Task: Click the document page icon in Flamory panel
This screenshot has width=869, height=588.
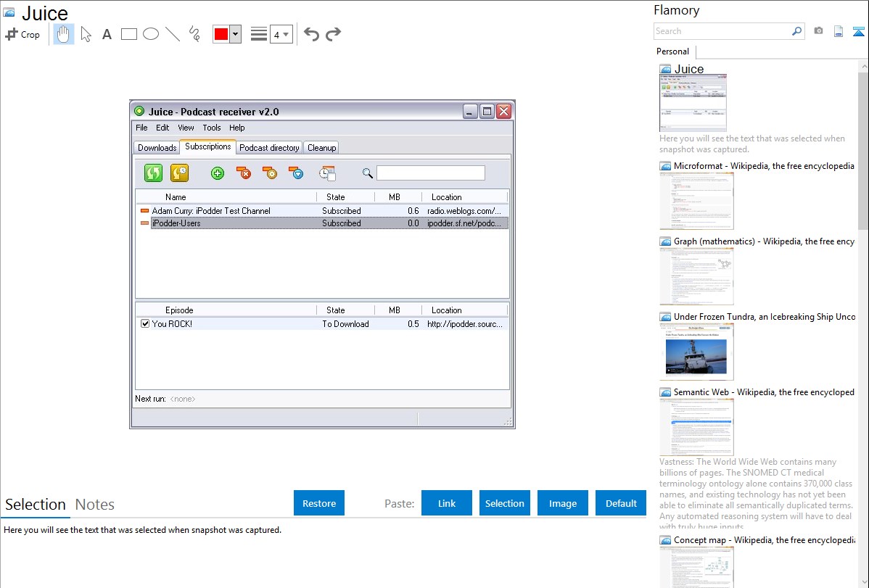Action: (x=839, y=31)
